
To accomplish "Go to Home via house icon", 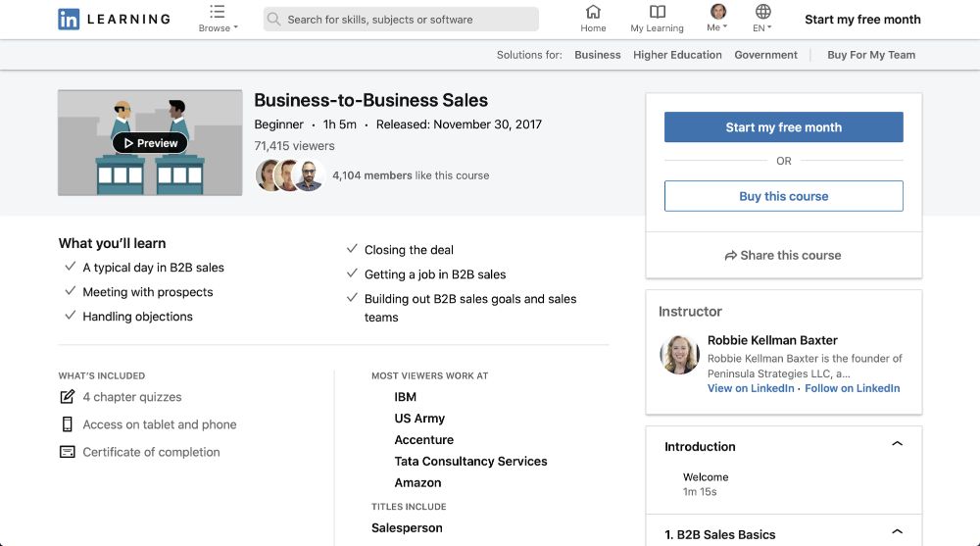I will click(x=593, y=12).
